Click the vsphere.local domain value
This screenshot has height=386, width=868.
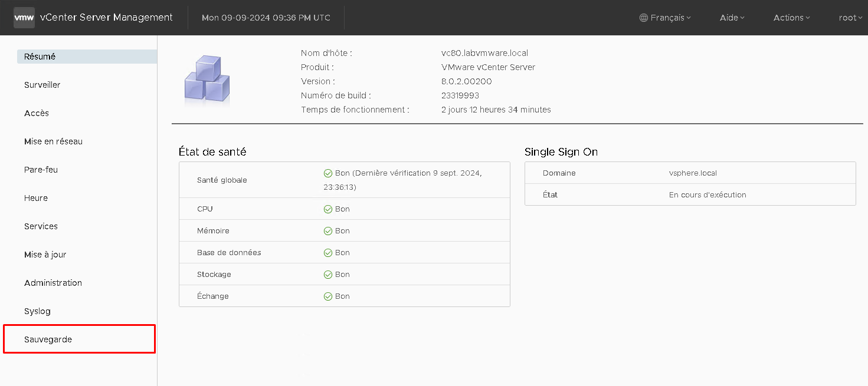(693, 173)
